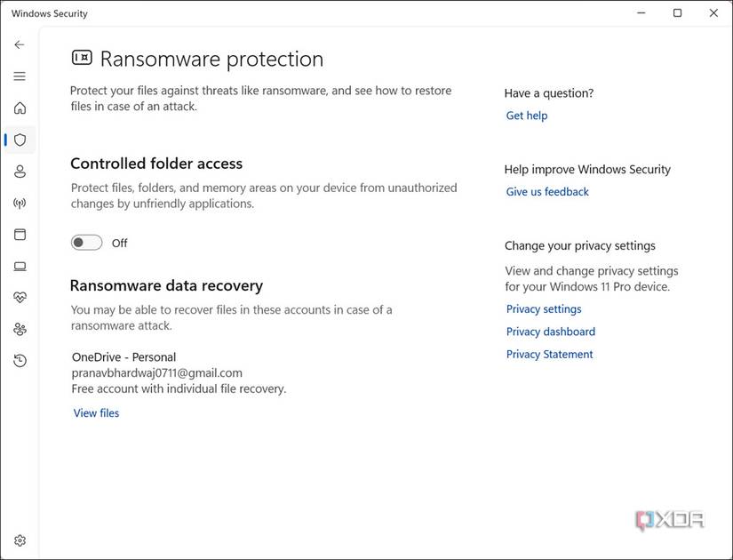Viewport: 733px width, 560px height.
Task: Open the hamburger navigation menu
Action: 20,76
